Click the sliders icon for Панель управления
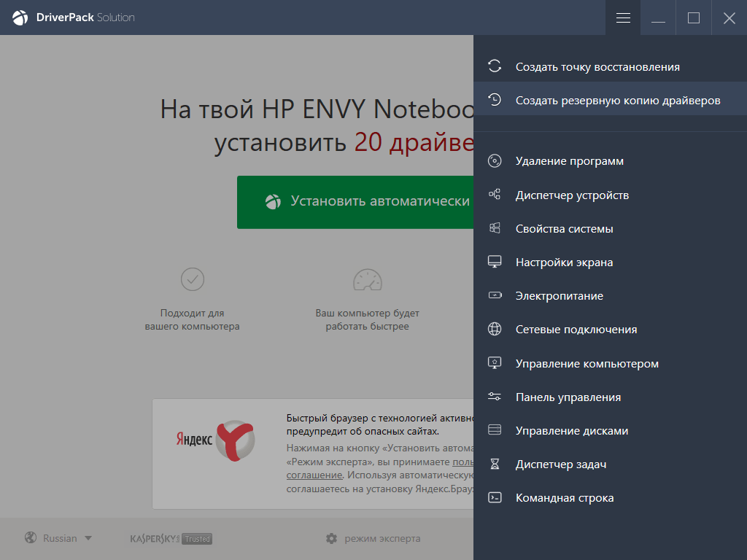747x560 pixels. point(495,396)
